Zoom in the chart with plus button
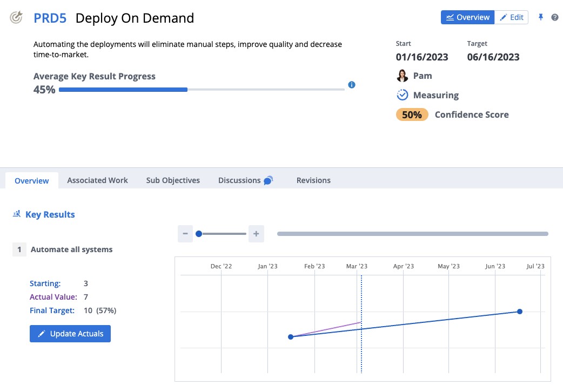The image size is (563, 392). pyautogui.click(x=256, y=234)
